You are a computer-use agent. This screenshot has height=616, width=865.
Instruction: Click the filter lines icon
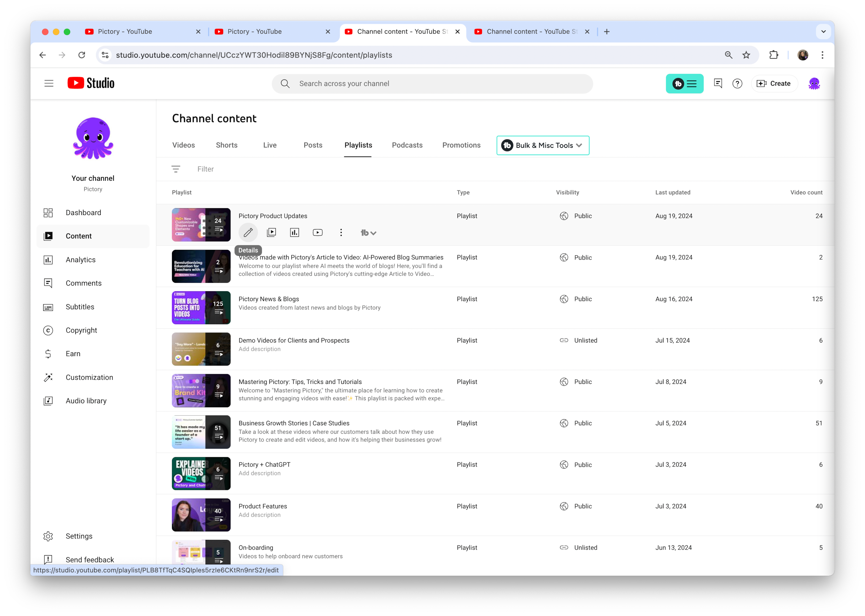point(176,169)
